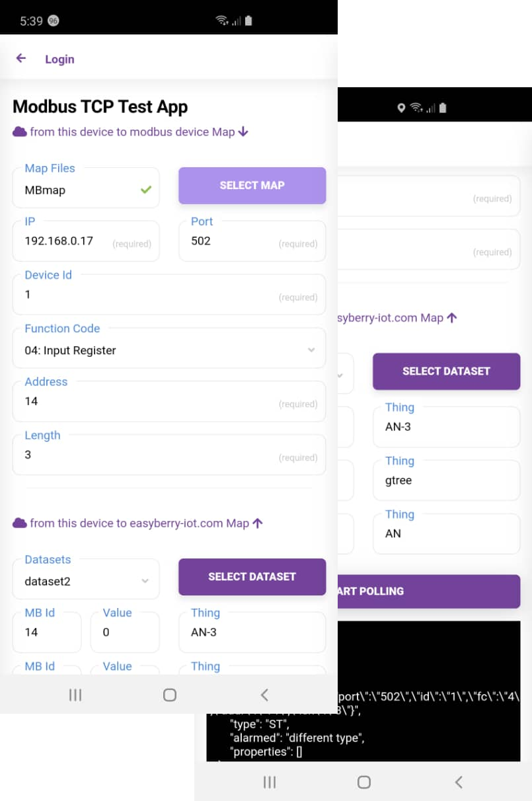Tap the cloud icon next to modbus device Map
The height and width of the screenshot is (801, 532).
pos(20,132)
